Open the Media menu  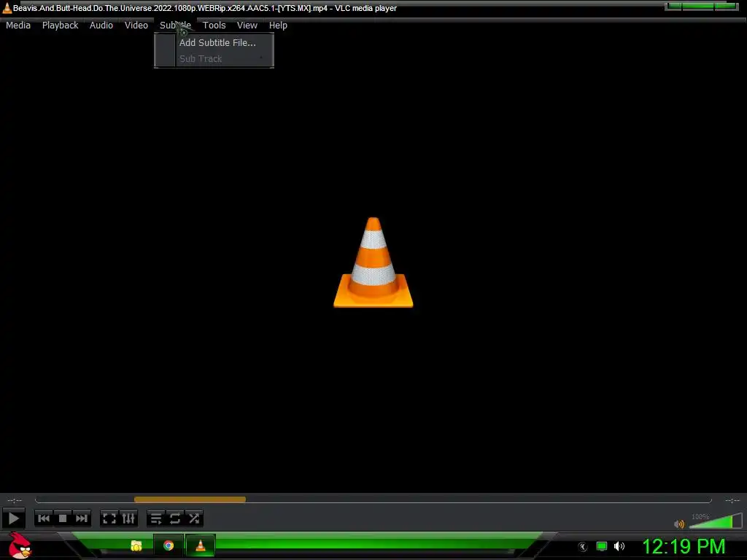coord(18,26)
